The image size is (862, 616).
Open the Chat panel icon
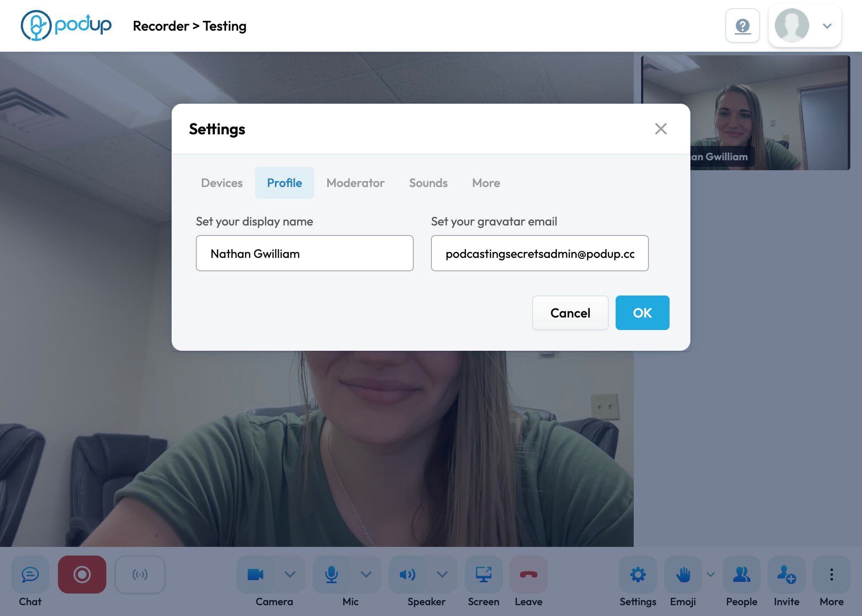pos(30,574)
